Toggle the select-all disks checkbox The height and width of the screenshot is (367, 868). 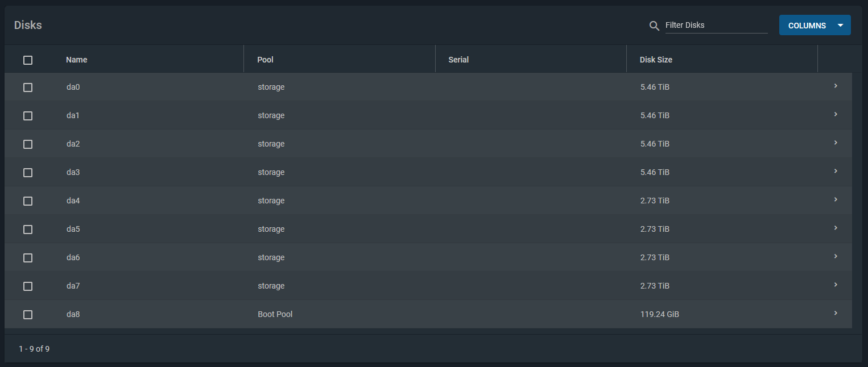tap(28, 60)
